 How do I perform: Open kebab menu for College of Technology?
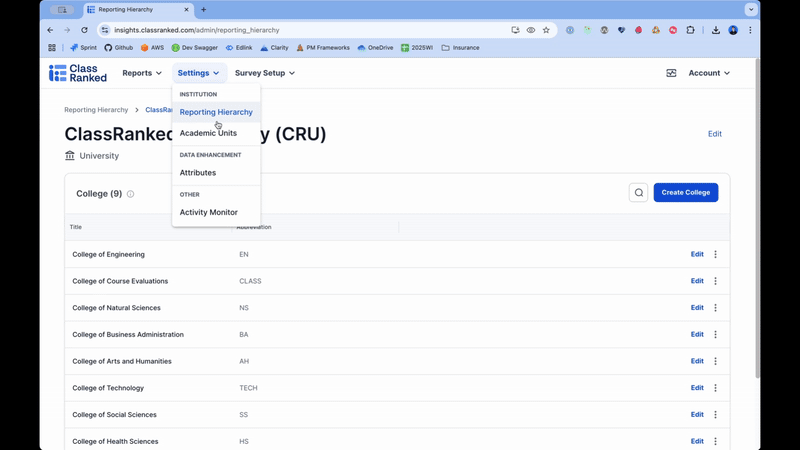pyautogui.click(x=715, y=388)
